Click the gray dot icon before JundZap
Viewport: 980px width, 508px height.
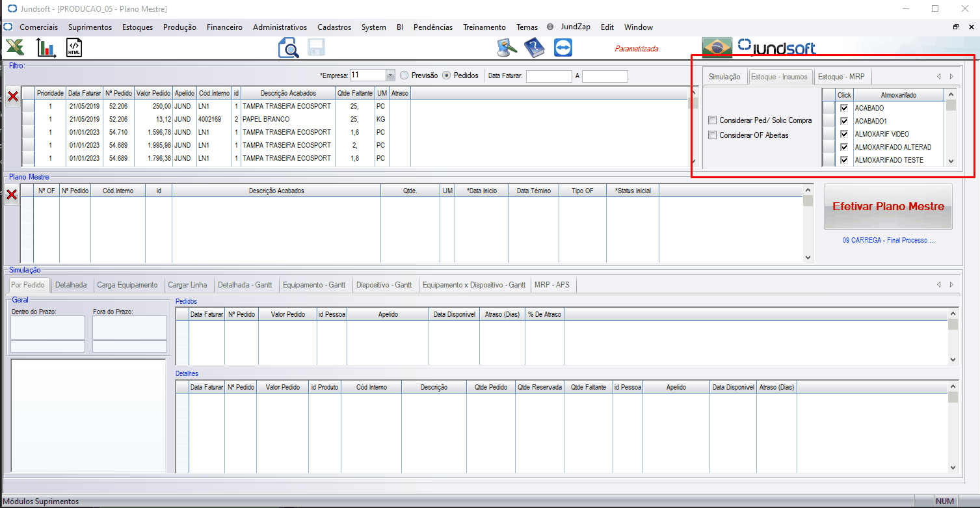point(550,27)
